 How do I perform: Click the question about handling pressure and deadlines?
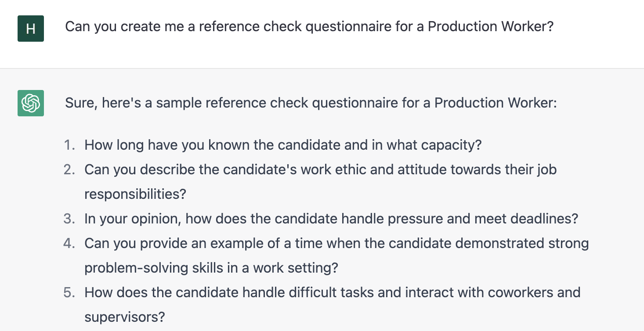[331, 219]
